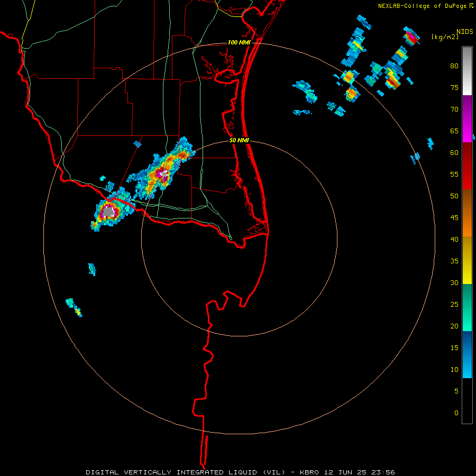476x476 pixels.
Task: Click the 20 value on the color scale
Action: [x=454, y=326]
